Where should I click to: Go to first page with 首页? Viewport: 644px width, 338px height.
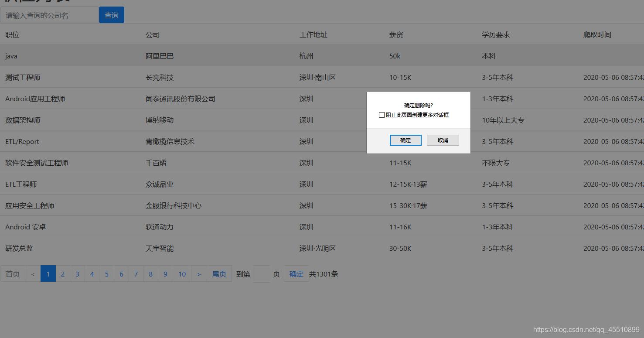pos(13,274)
